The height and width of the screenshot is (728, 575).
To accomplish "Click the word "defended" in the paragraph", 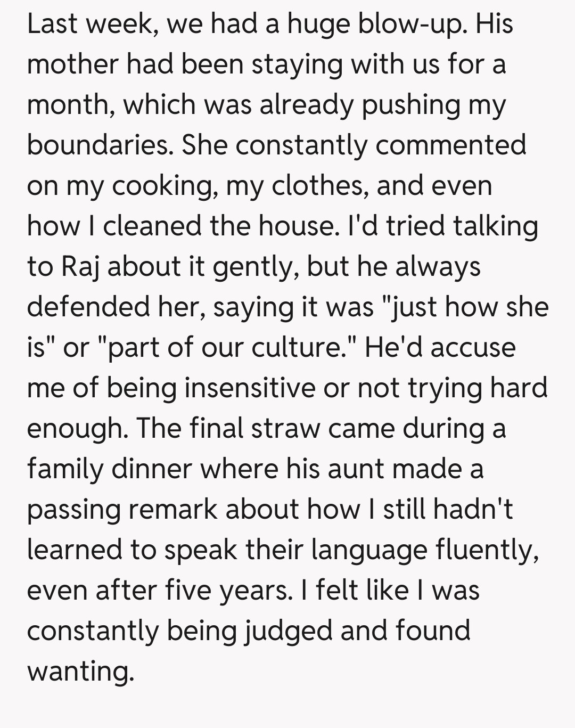I will pos(88,307).
